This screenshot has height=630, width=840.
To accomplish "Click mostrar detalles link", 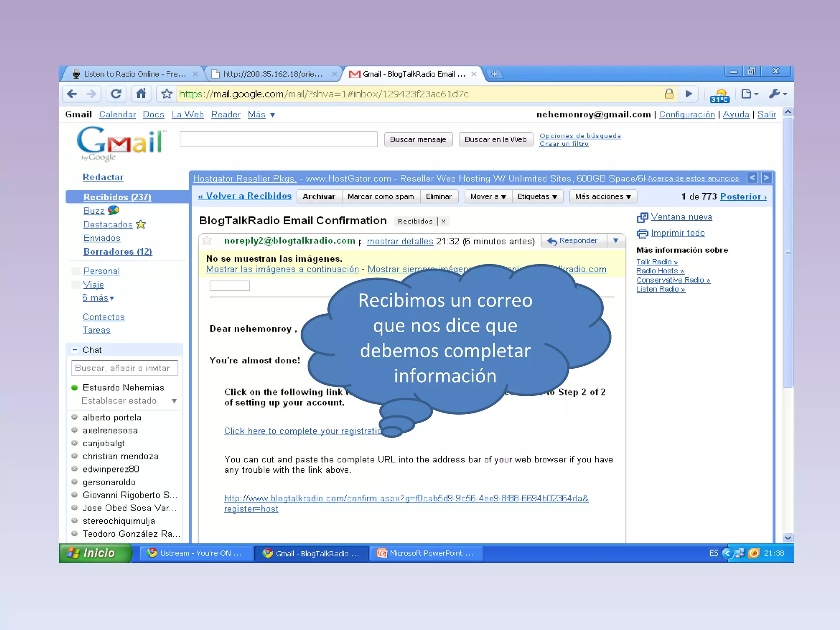I will tap(400, 241).
